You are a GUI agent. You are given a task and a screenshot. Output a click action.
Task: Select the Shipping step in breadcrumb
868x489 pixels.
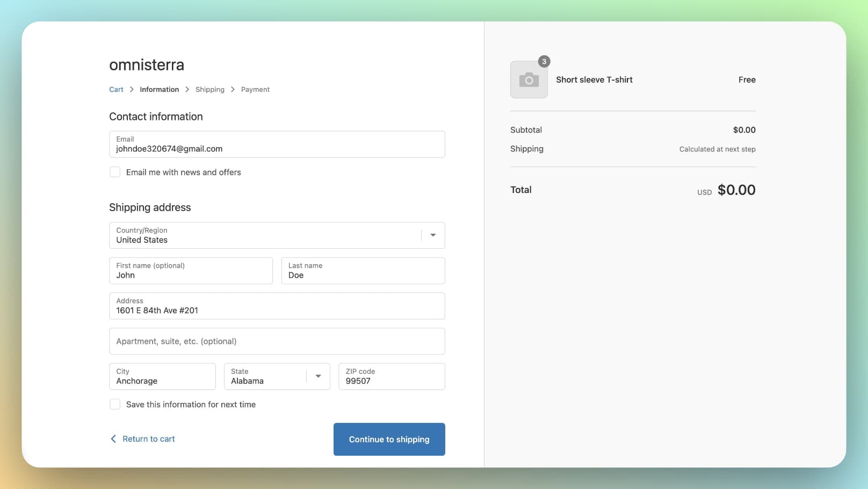[x=209, y=89]
